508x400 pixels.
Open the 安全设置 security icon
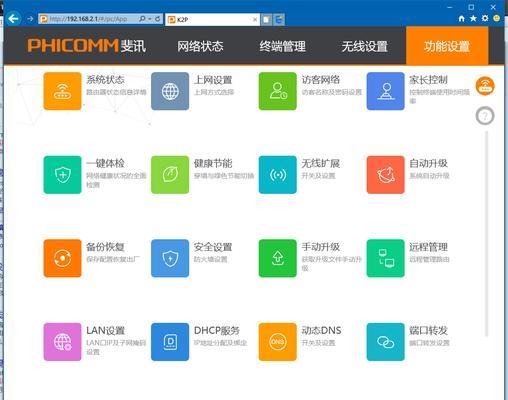170,258
